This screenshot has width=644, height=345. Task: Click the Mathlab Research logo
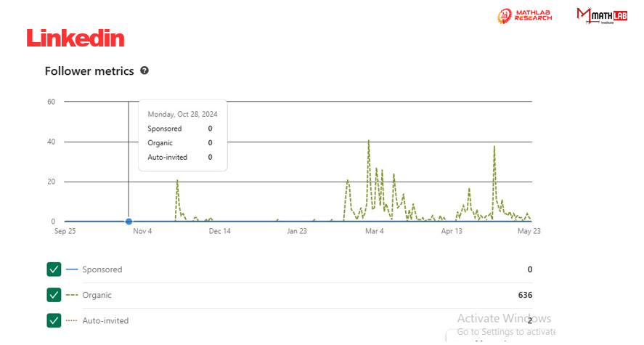click(524, 15)
